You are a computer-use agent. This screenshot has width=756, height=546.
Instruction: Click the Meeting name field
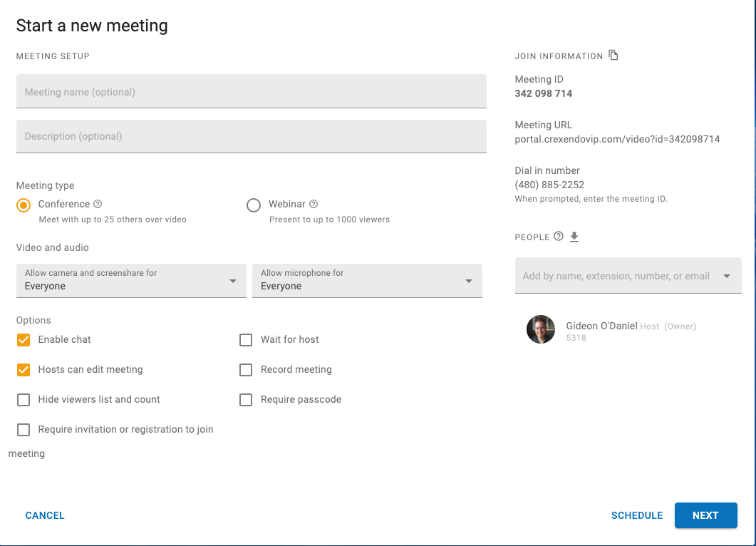point(252,91)
